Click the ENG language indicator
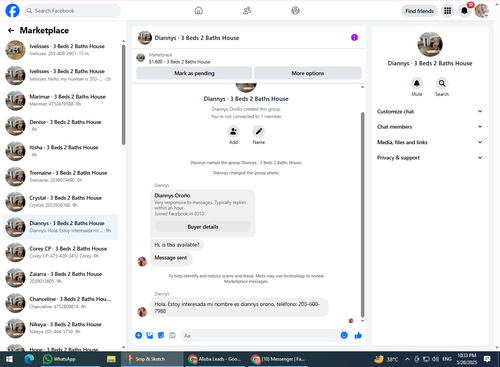The image size is (500, 367). tap(447, 359)
